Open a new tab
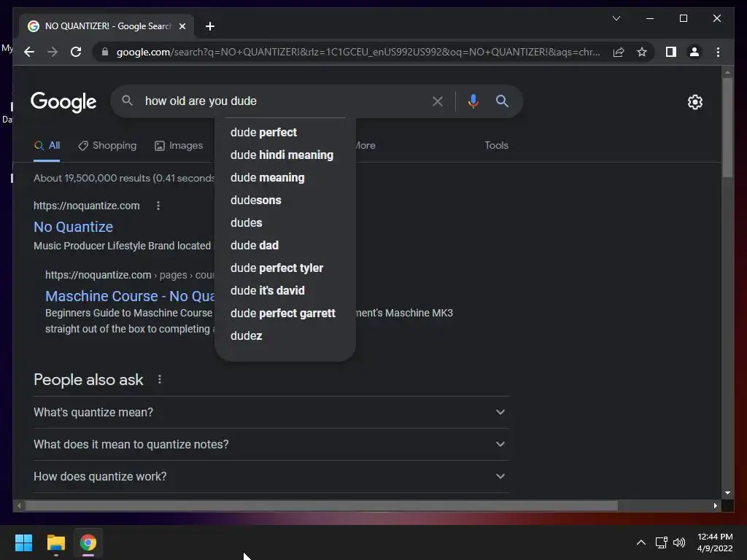This screenshot has width=747, height=560. (x=210, y=26)
